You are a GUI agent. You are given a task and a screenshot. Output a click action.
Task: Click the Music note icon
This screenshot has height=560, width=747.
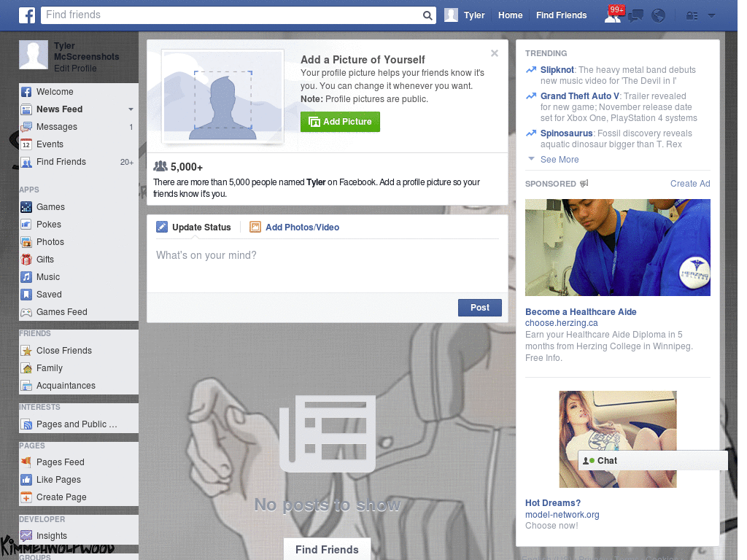coord(26,277)
